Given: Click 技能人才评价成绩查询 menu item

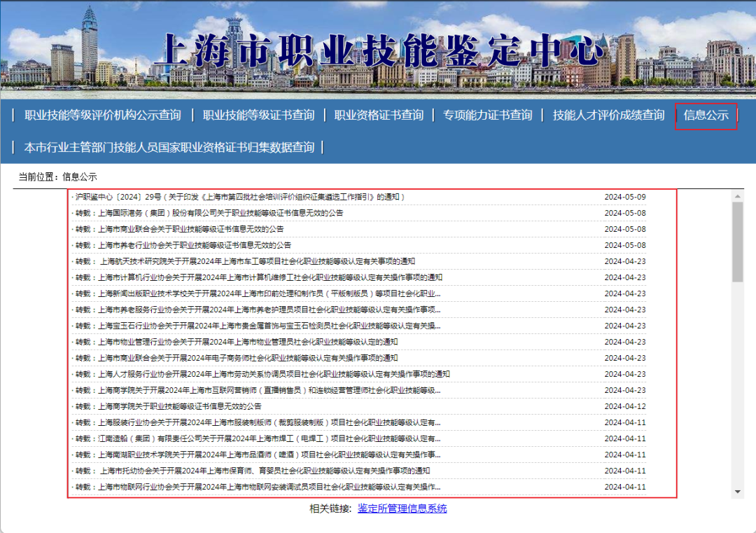Looking at the screenshot, I should (x=608, y=116).
